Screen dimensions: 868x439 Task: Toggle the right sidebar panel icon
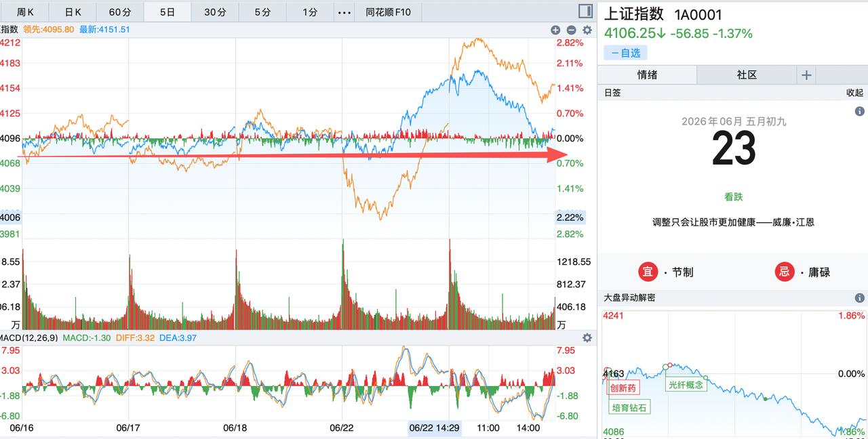[585, 11]
